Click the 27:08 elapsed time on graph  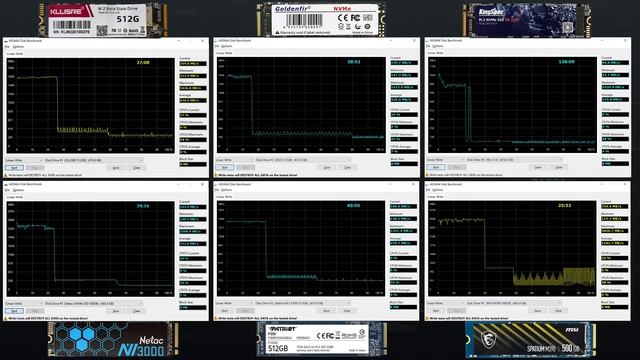[x=143, y=62]
